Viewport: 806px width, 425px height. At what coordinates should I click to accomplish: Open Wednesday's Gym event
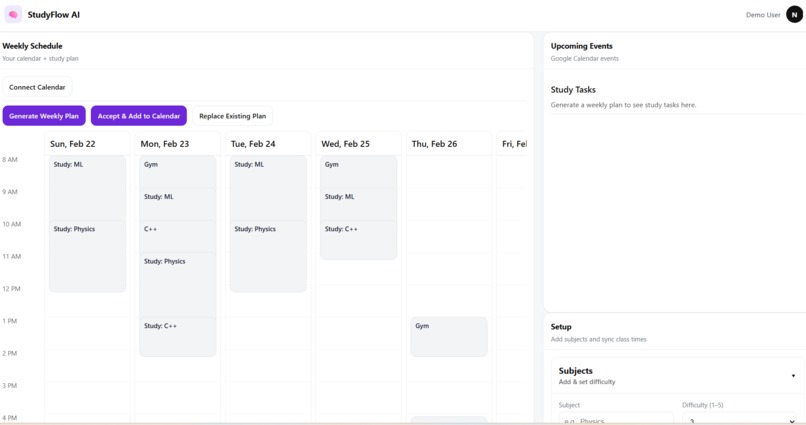click(x=359, y=172)
